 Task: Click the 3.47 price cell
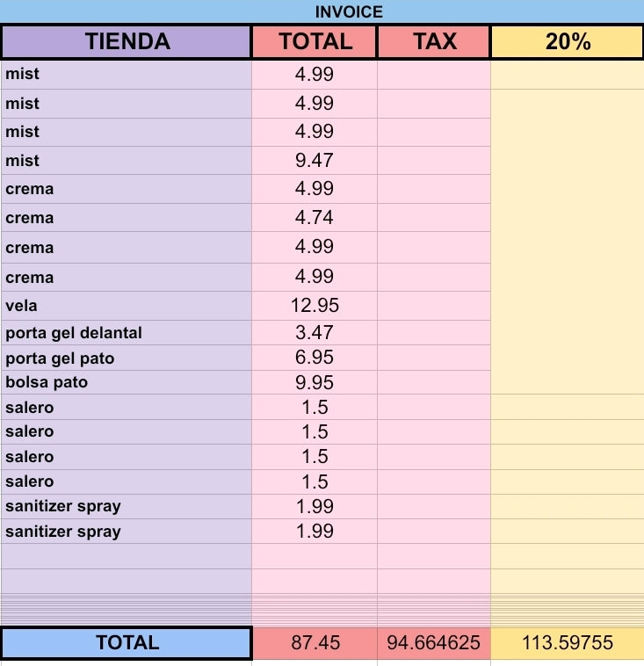click(x=315, y=333)
